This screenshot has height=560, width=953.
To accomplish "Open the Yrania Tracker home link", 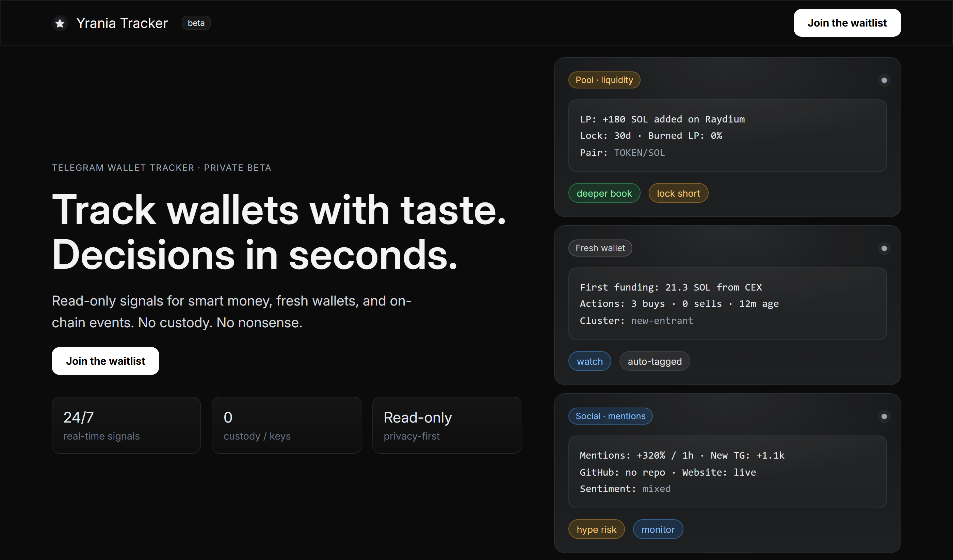I will [x=122, y=23].
